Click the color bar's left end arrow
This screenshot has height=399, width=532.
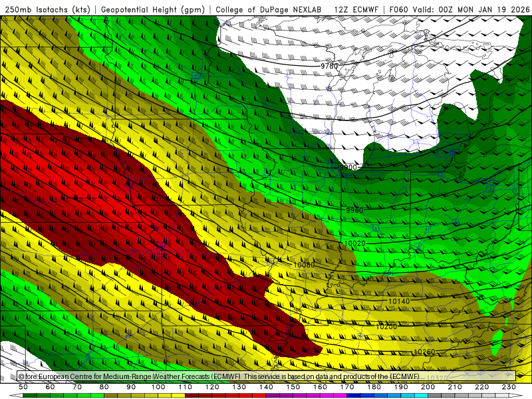coord(16,396)
